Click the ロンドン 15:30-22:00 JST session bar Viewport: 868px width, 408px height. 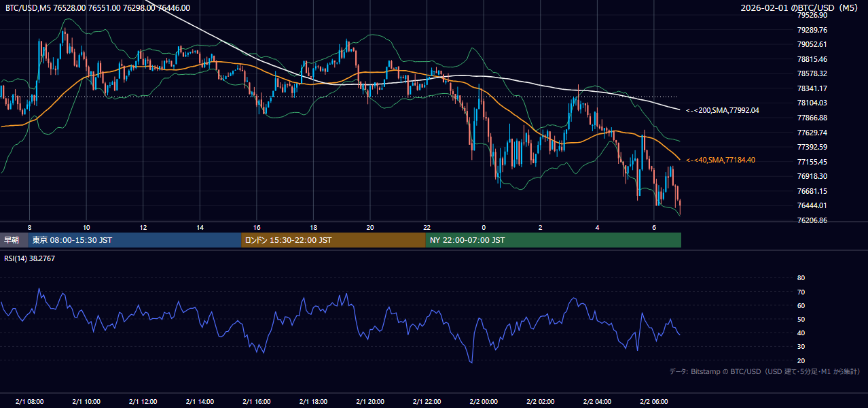coord(333,240)
